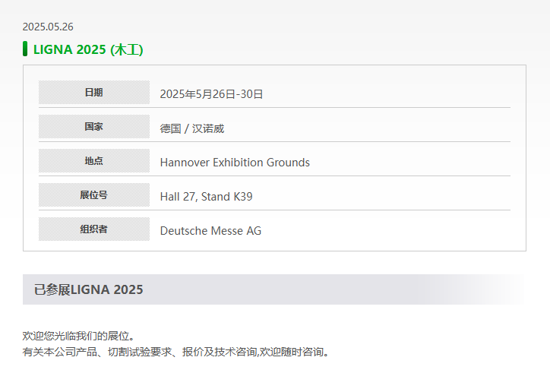Click the green bar marker beside LIGNA title
The width and height of the screenshot is (550, 392).
pos(25,49)
